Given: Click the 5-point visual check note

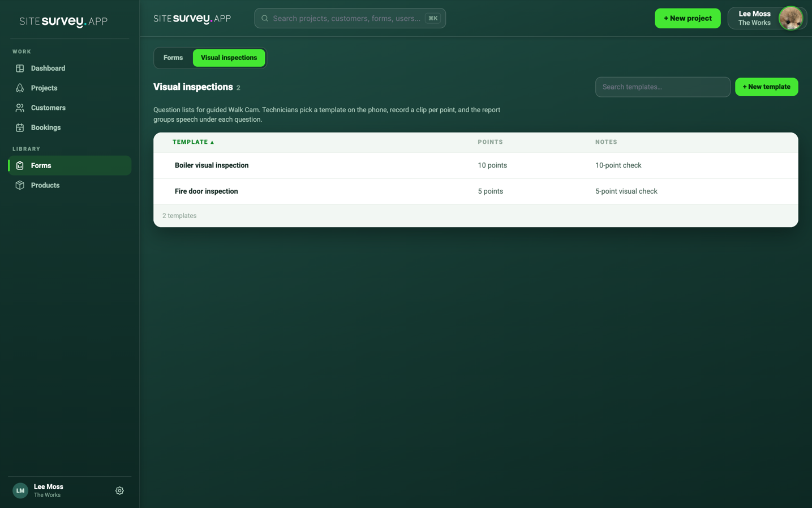Looking at the screenshot, I should pyautogui.click(x=626, y=191).
